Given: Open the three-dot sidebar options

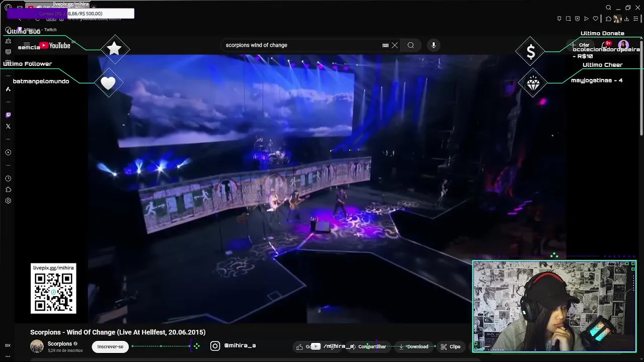Looking at the screenshot, I should (x=8, y=356).
